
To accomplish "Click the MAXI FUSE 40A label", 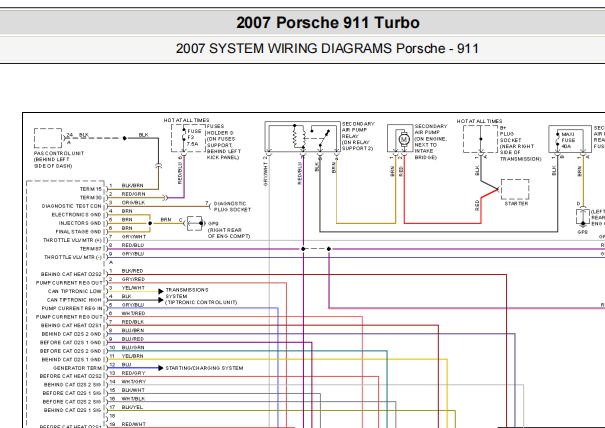I will [x=568, y=140].
